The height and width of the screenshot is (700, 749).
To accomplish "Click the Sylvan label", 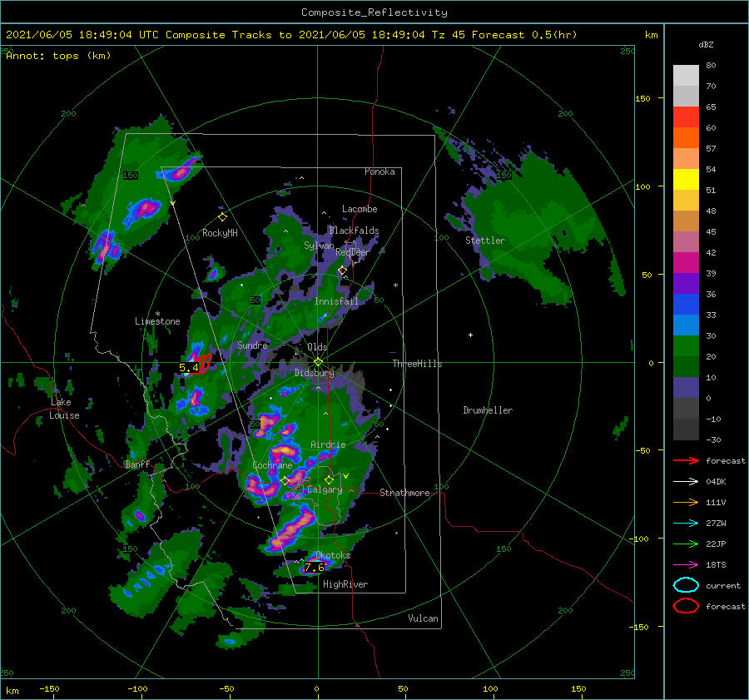I will coord(319,246).
